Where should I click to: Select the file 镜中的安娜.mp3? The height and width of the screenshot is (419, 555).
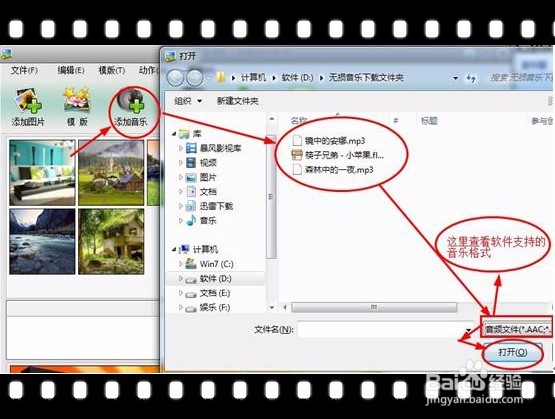(x=335, y=141)
